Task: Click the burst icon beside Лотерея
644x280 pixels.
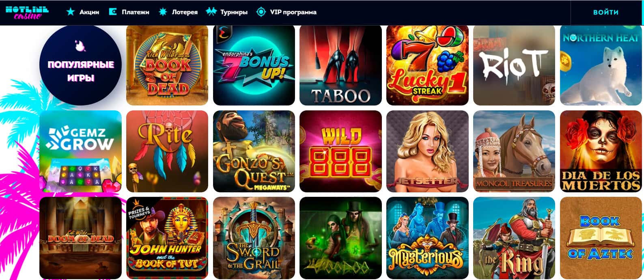Action: (x=163, y=12)
